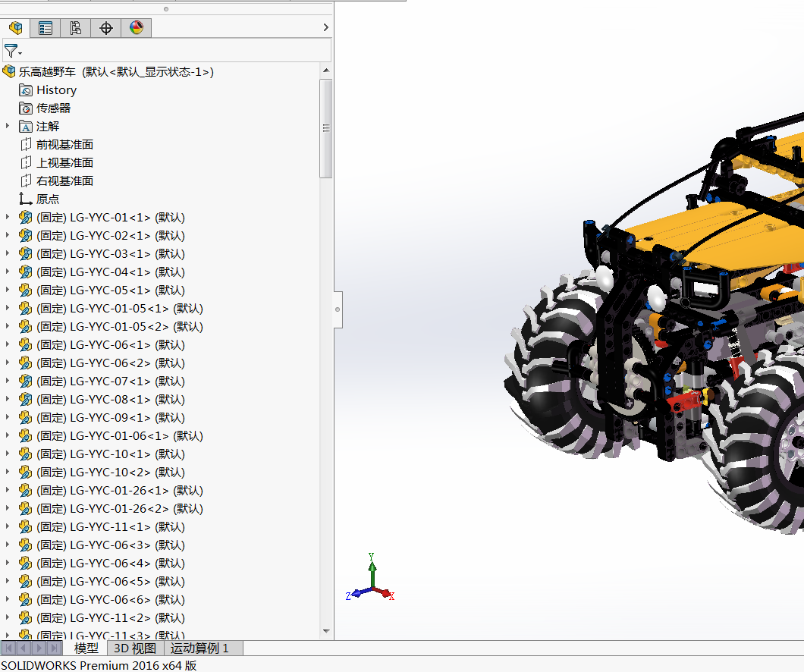The height and width of the screenshot is (672, 804).
Task: Click the LG-YYC-08<1> part icon
Action: (x=25, y=399)
